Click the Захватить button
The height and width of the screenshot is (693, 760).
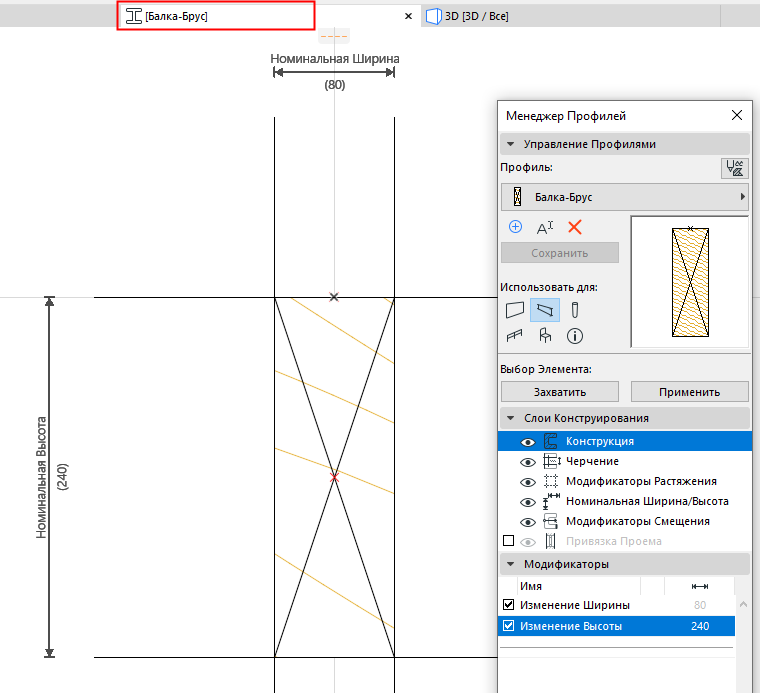click(559, 391)
